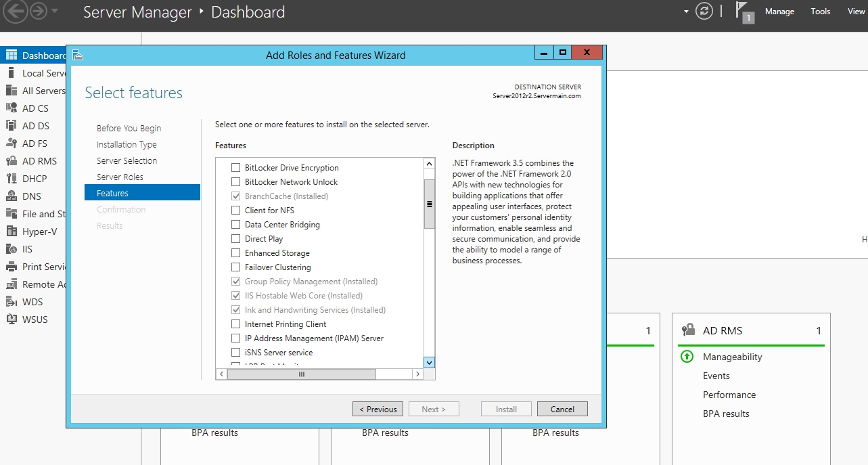Viewport: 868px width, 465px height.
Task: Select the AD FS role icon
Action: coord(12,143)
